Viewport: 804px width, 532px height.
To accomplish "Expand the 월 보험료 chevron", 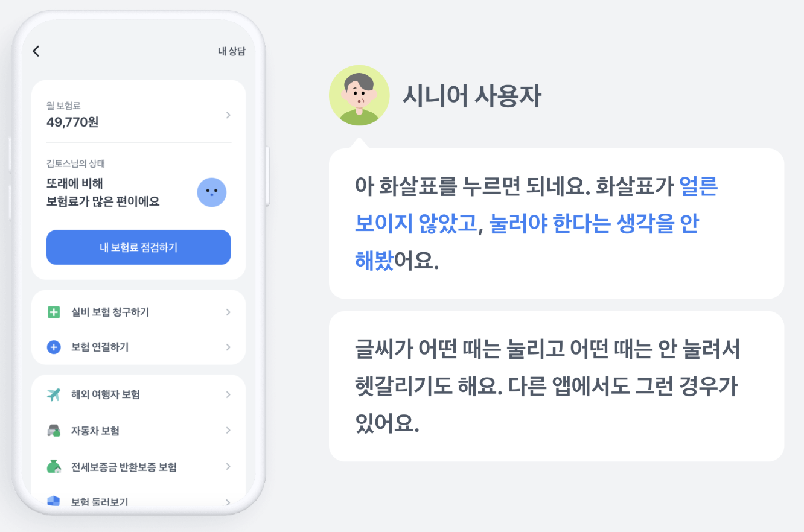I will point(228,115).
